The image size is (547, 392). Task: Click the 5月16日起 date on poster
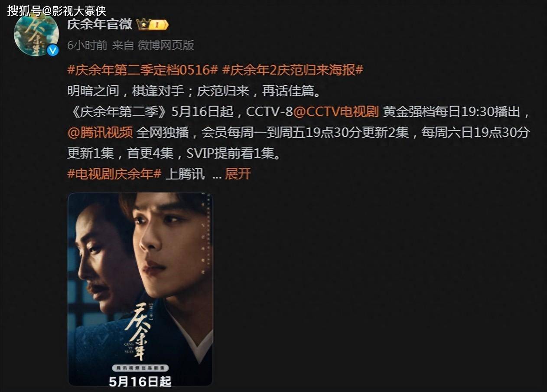(140, 381)
